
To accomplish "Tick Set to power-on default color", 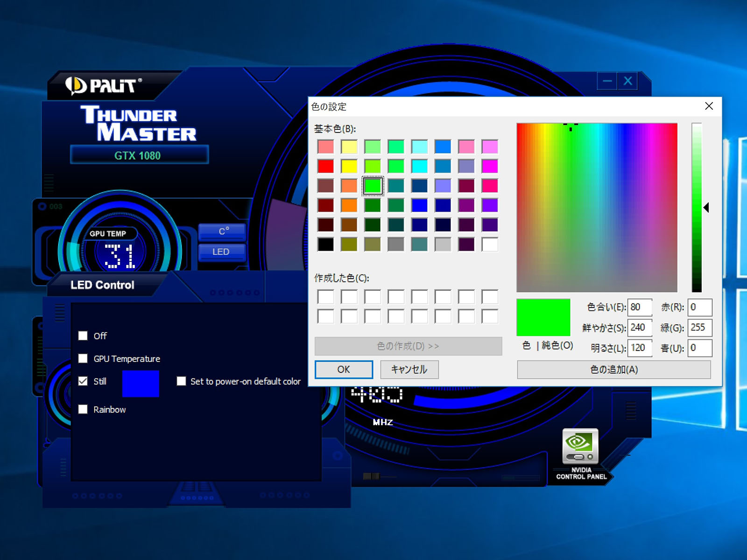I will click(182, 381).
